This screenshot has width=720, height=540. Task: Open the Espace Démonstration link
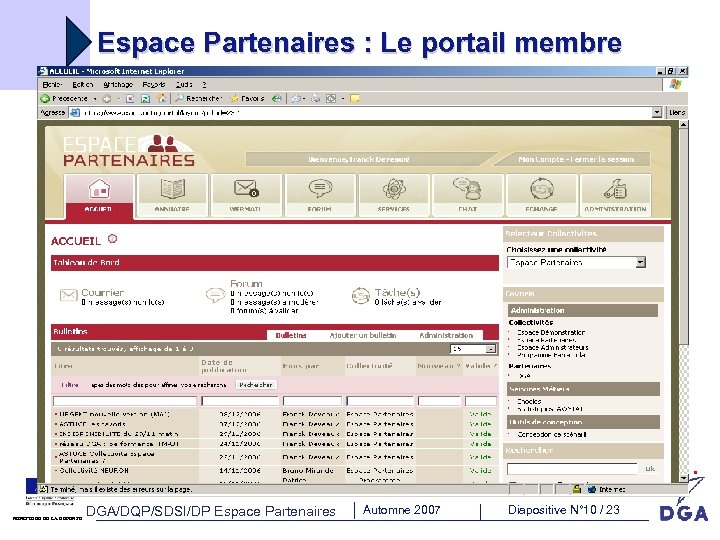point(551,332)
